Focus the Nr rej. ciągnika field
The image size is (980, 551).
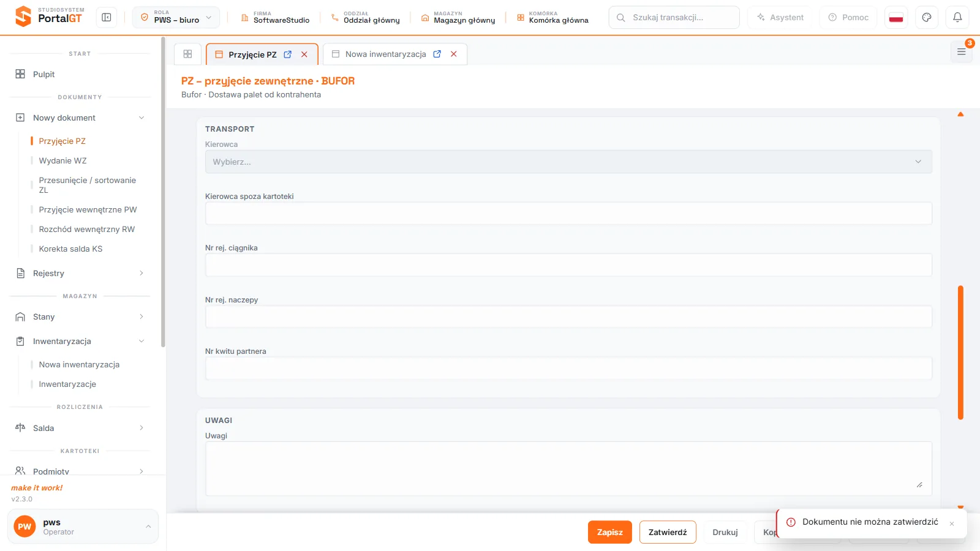click(568, 265)
